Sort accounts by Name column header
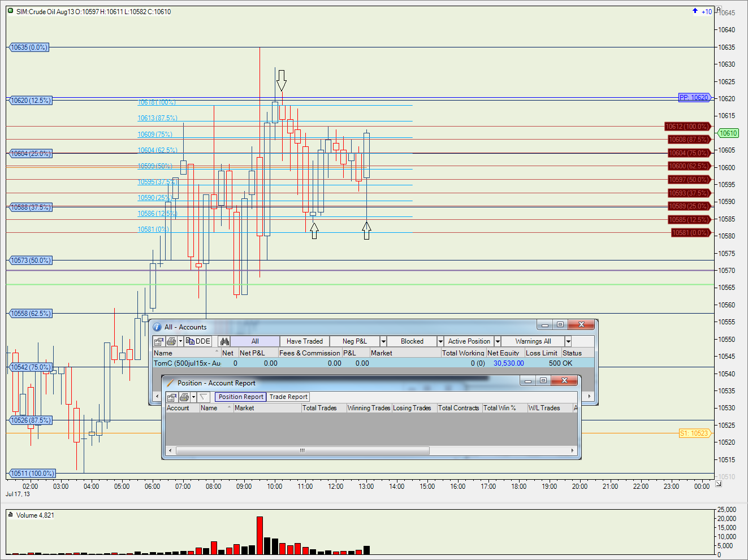 187,353
